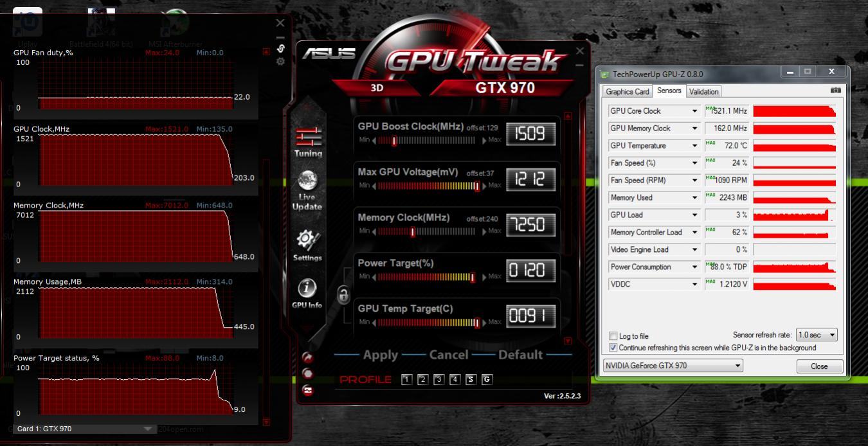Click the Power Consumption 88.0 % TDP value
Screen dimensions: 868x446
click(x=727, y=267)
